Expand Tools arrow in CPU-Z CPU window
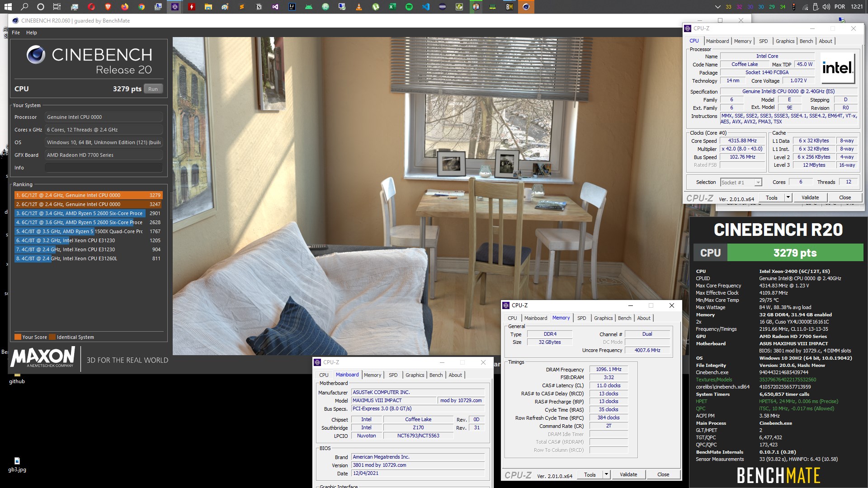This screenshot has height=488, width=868. point(788,197)
